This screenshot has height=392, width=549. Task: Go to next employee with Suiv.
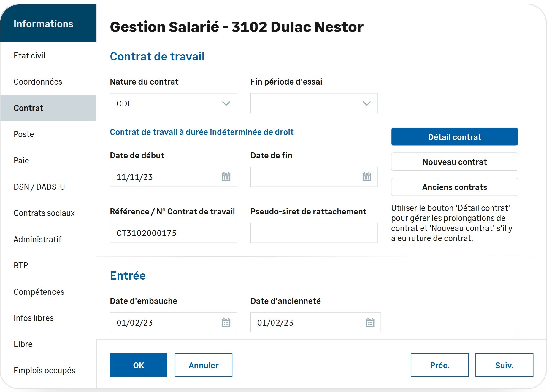(504, 365)
